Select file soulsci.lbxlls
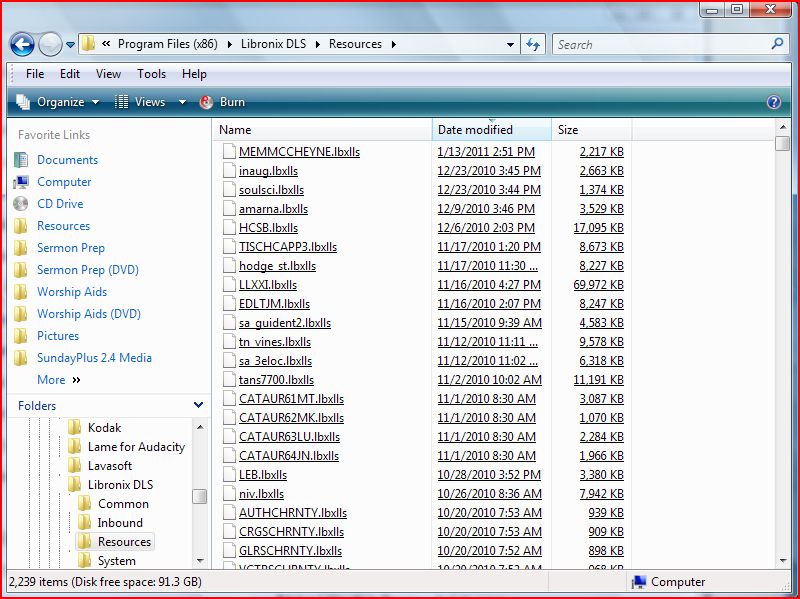The height and width of the screenshot is (599, 800). 271,190
